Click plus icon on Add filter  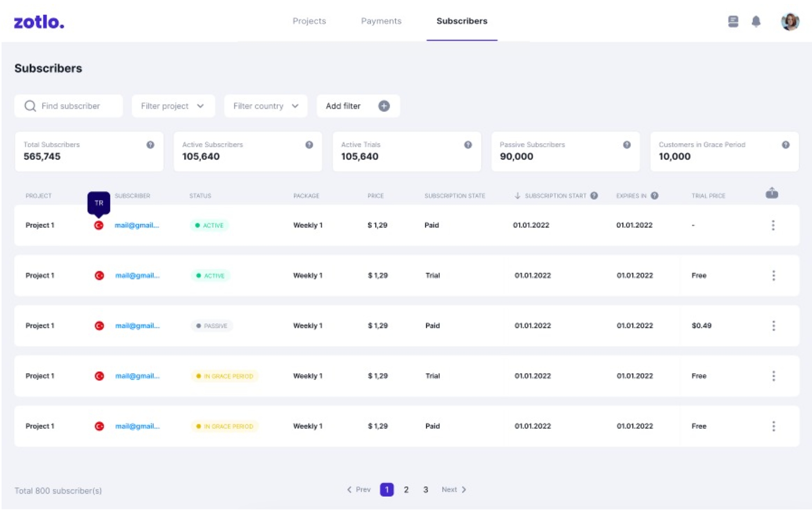384,106
